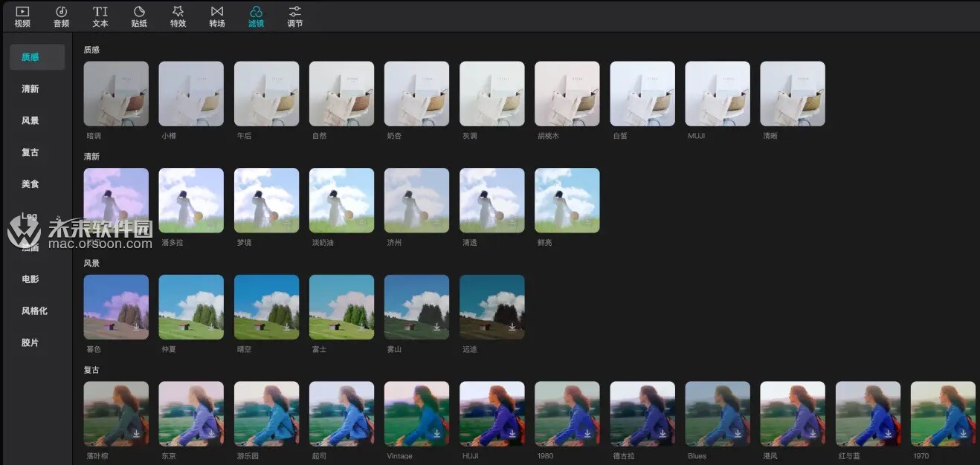Open the 特效 (Effects) tab
Screen dimensions: 980x465
click(178, 16)
